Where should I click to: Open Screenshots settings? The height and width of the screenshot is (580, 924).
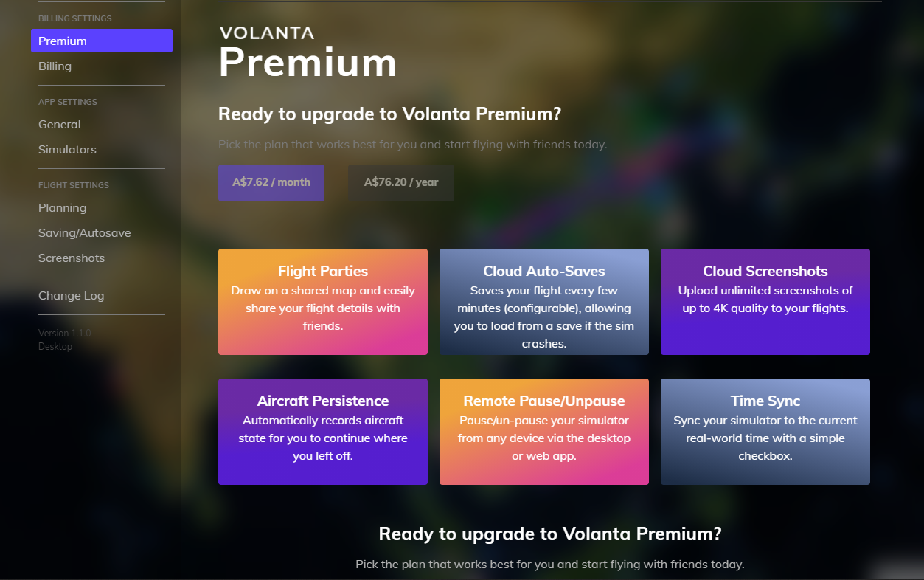click(x=72, y=258)
